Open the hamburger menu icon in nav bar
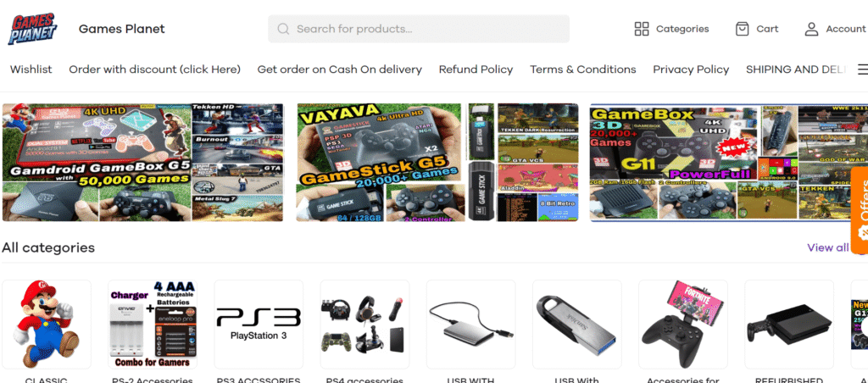The height and width of the screenshot is (383, 868). pos(862,69)
